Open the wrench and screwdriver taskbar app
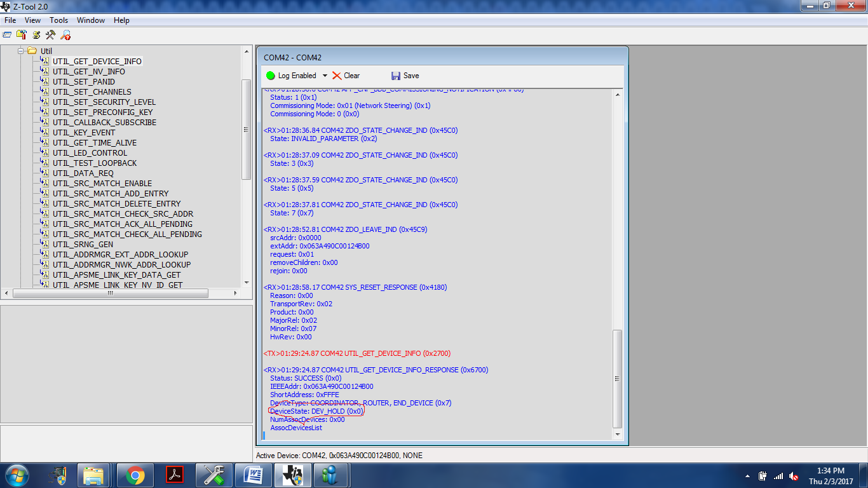Screen dimensions: 868x488 click(214, 475)
